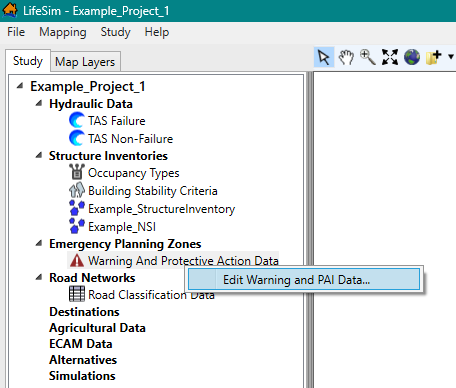The width and height of the screenshot is (456, 388).
Task: Click the Example_NSI blue dots icon
Action: click(77, 226)
